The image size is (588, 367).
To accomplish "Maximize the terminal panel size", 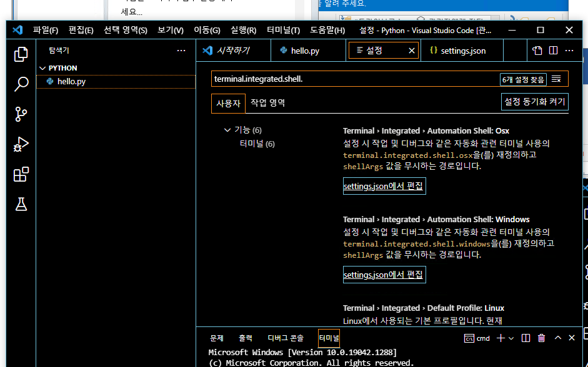I will (557, 338).
